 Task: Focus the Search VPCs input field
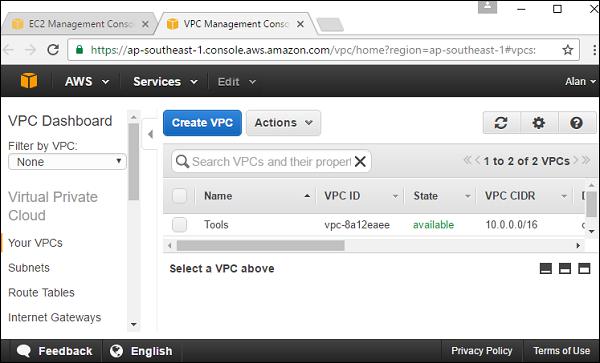click(x=271, y=161)
